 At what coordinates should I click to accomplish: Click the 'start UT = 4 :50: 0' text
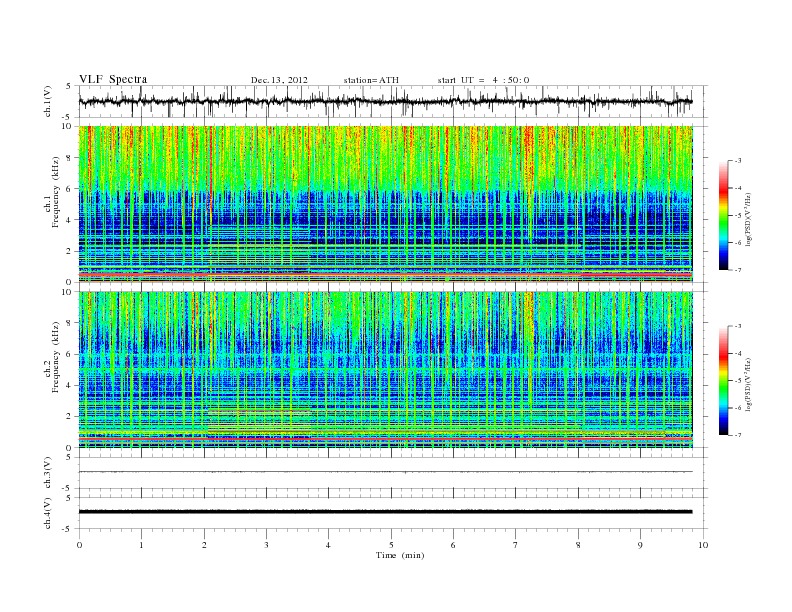pyautogui.click(x=483, y=80)
